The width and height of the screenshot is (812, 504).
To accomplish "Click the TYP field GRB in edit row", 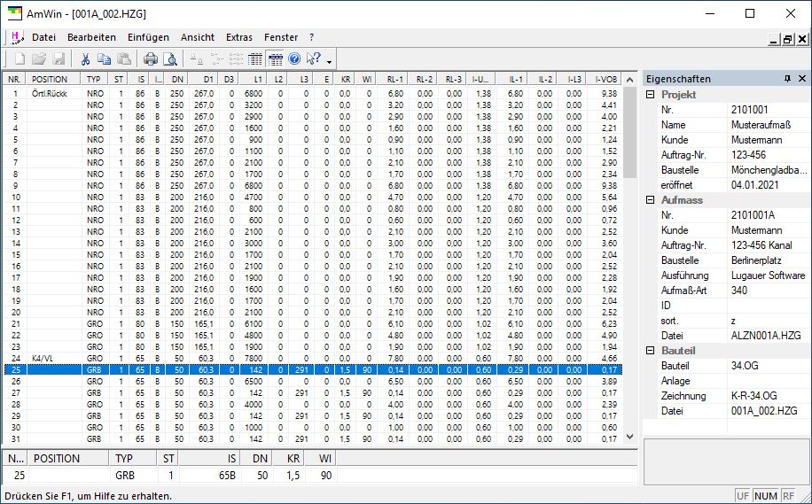I will [x=133, y=476].
